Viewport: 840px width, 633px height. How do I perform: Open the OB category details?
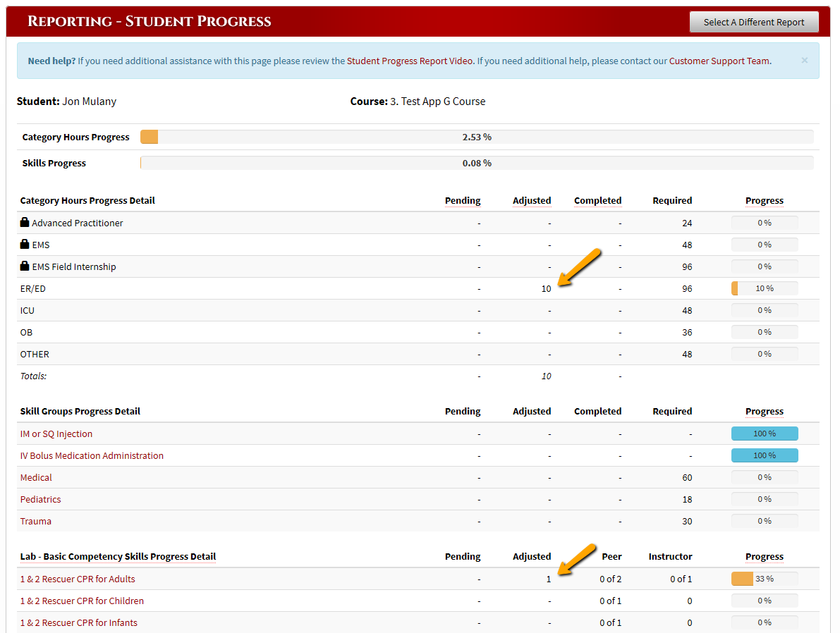point(25,332)
